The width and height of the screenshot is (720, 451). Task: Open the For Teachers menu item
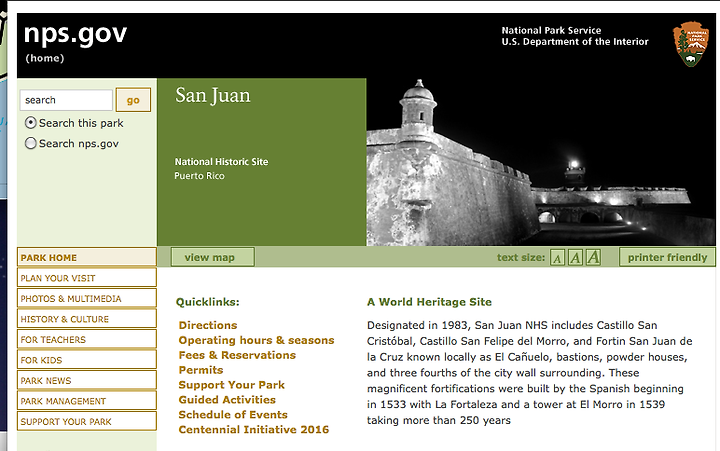click(87, 339)
